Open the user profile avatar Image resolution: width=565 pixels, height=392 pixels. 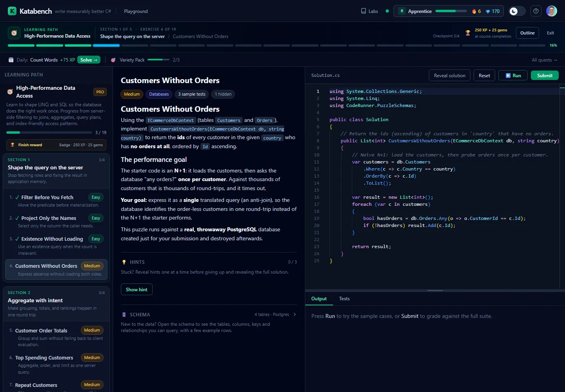(552, 11)
